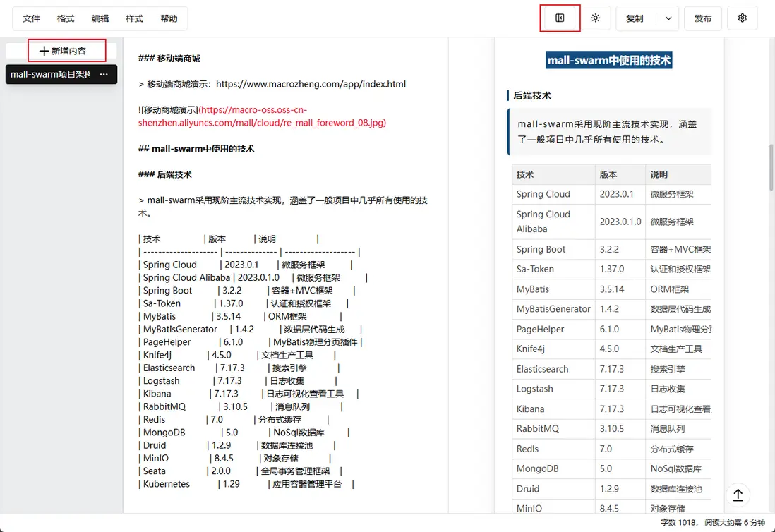Select the mall-swarm项目架构 document entry

(51, 75)
